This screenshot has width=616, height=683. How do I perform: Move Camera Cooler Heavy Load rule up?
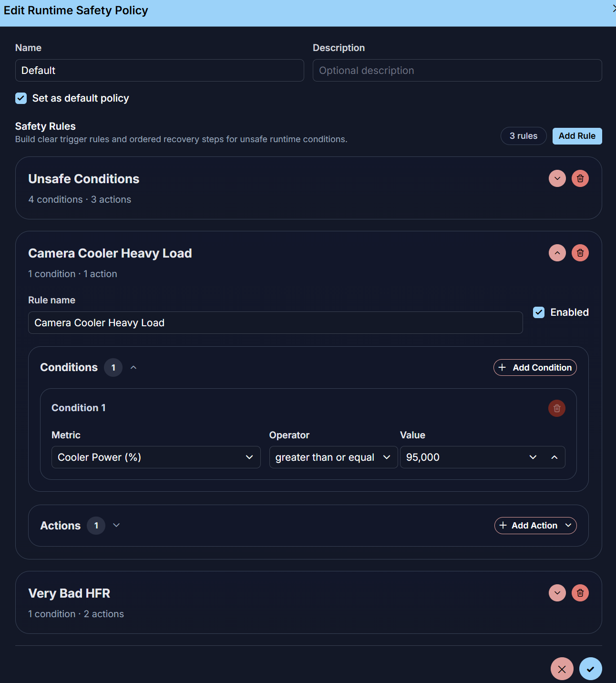[x=557, y=253]
